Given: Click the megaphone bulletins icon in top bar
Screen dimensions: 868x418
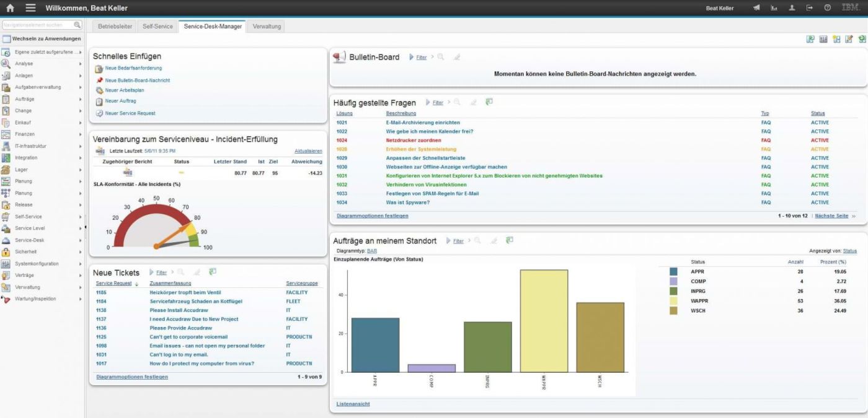Looking at the screenshot, I should 756,8.
